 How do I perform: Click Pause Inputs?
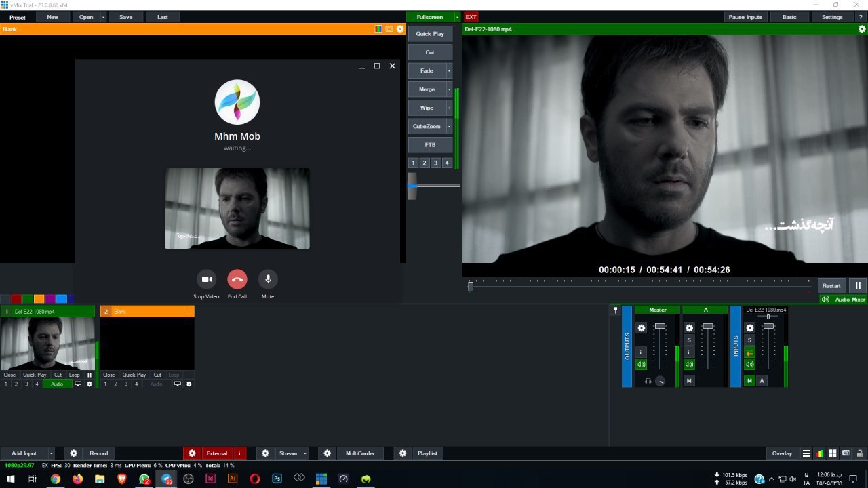click(745, 17)
